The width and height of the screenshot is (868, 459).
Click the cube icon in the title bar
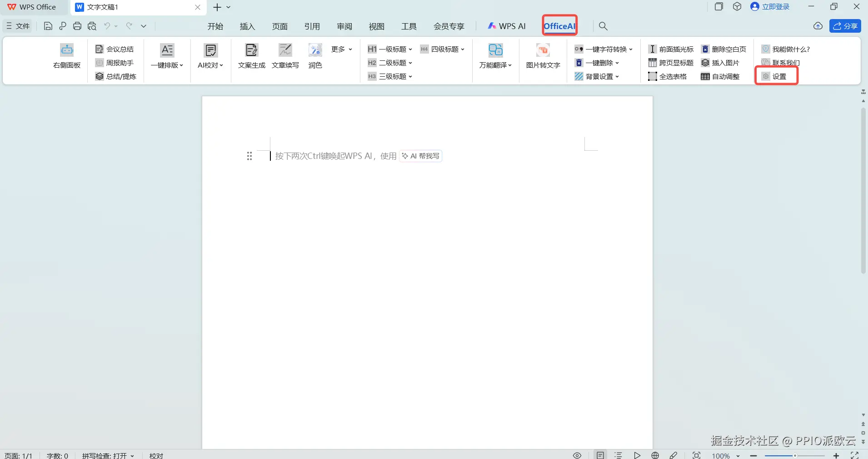(x=737, y=7)
